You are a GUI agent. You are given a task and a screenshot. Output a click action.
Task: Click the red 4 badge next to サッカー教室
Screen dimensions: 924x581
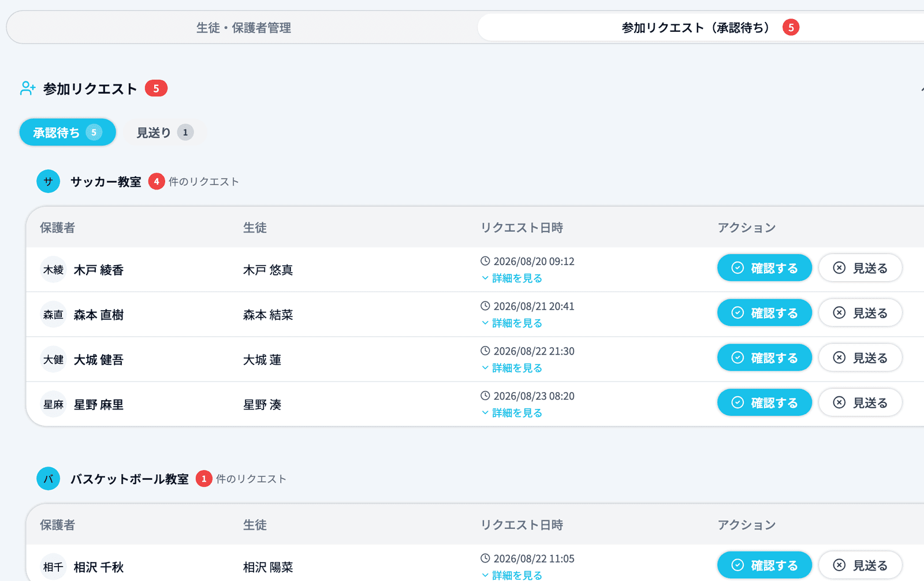157,181
